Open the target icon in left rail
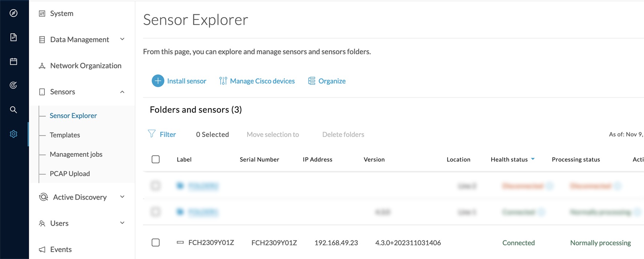Screen dimensions: 644x259 pyautogui.click(x=13, y=85)
